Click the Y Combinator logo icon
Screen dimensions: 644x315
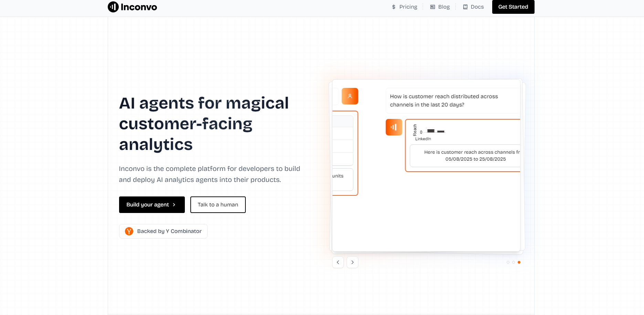coord(129,231)
